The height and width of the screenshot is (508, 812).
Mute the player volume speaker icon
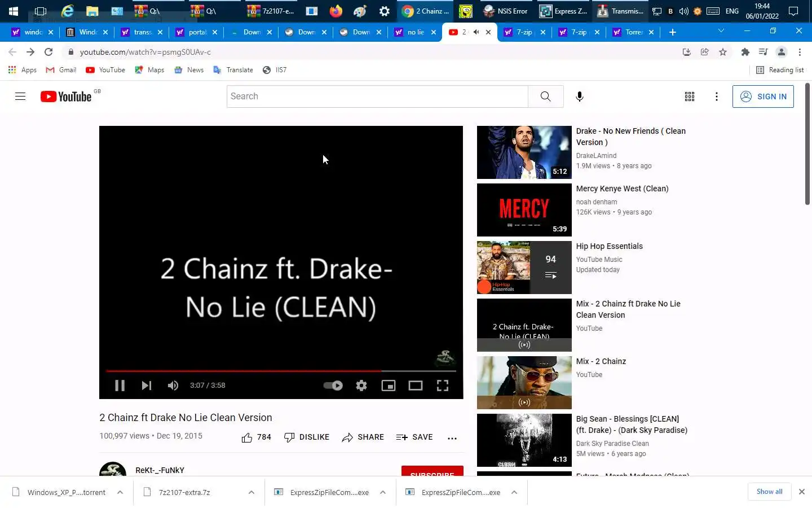coord(173,386)
